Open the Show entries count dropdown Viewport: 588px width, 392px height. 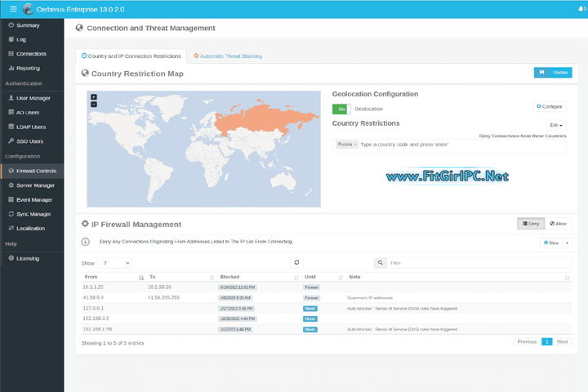pyautogui.click(x=114, y=263)
